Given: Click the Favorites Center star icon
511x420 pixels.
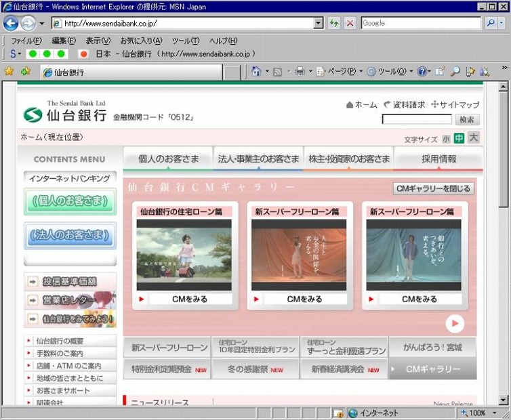Looking at the screenshot, I should pyautogui.click(x=9, y=71).
